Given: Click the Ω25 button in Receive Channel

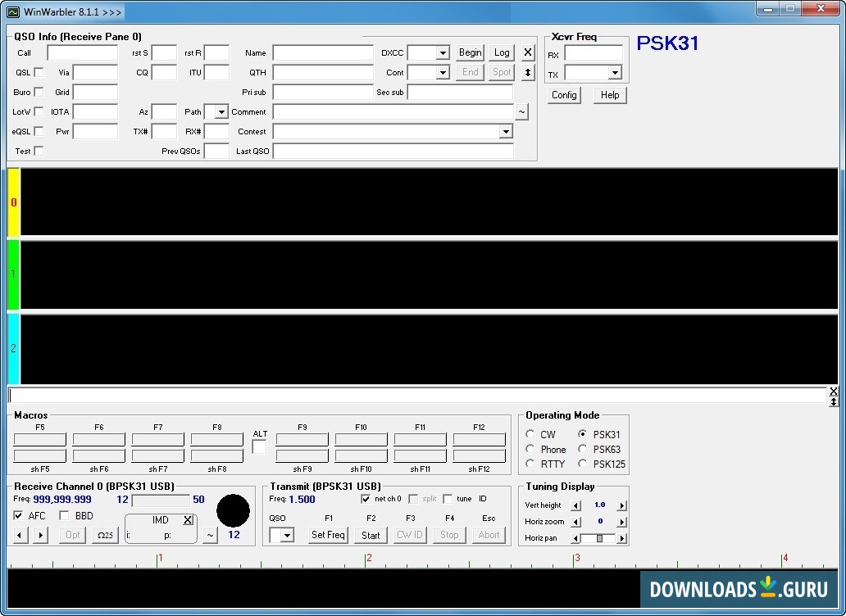Looking at the screenshot, I should click(105, 535).
